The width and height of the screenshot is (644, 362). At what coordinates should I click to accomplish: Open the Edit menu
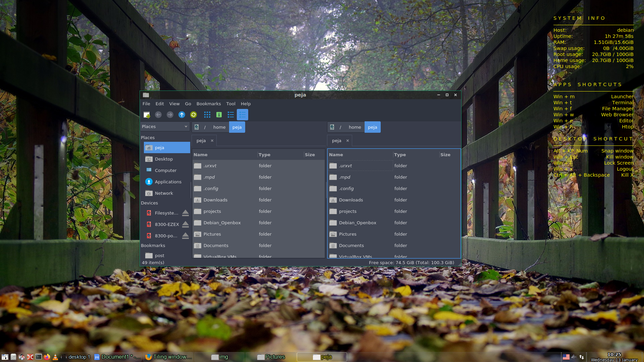click(x=160, y=104)
